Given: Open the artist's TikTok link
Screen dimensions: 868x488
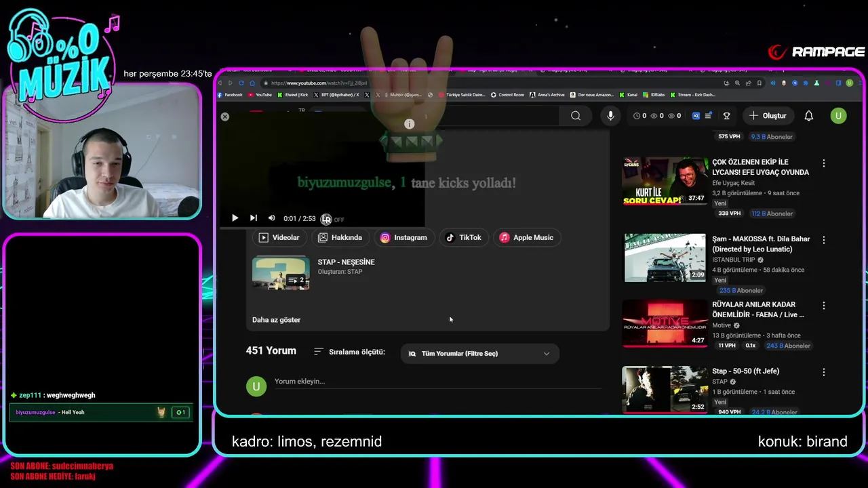Looking at the screenshot, I should [x=463, y=238].
